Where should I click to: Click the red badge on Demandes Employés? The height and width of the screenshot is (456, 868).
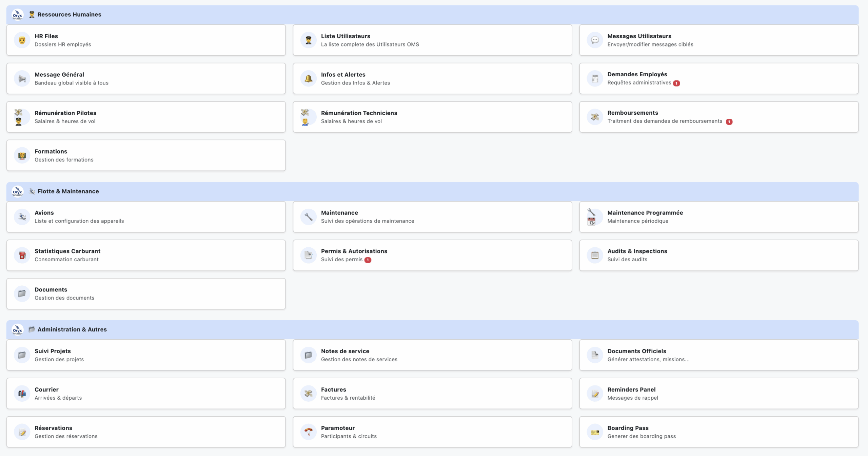click(676, 83)
